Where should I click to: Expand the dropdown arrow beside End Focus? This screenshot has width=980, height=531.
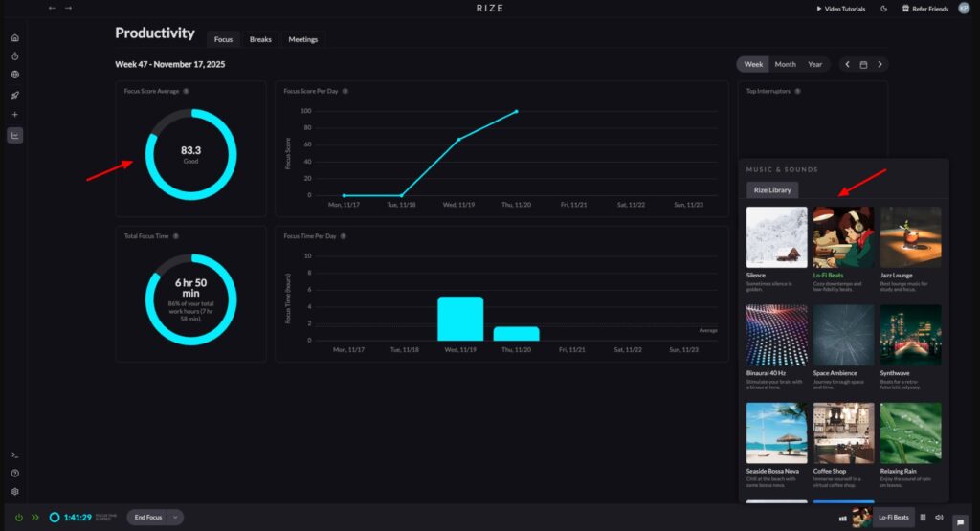point(175,518)
